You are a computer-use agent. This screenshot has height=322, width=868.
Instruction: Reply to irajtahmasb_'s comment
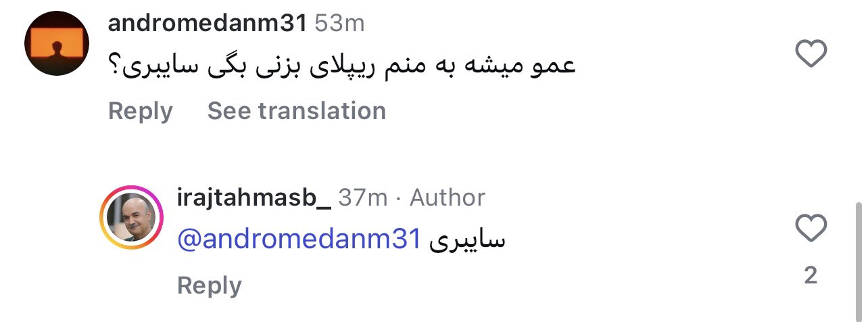coord(209,285)
